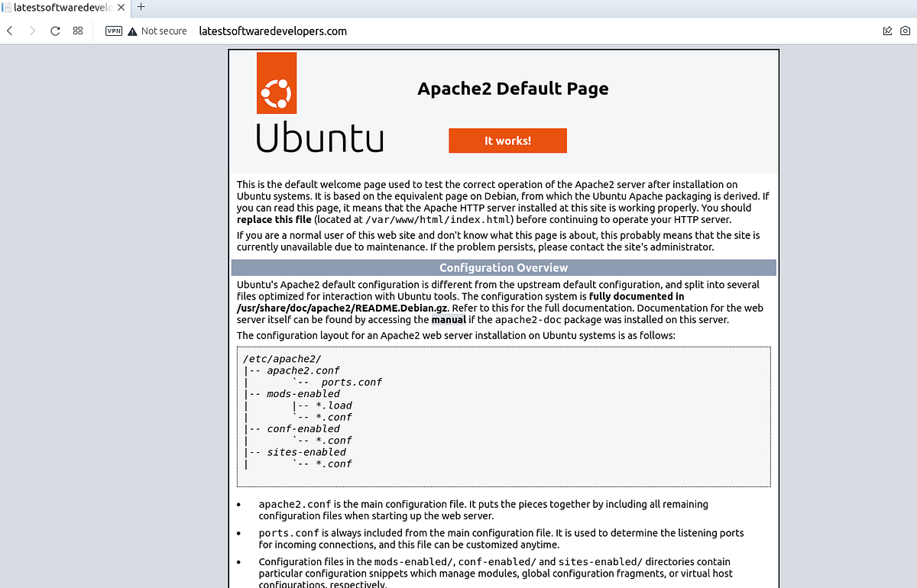Open the speed dial tiles icon
Screen dimensions: 917x588
(77, 31)
